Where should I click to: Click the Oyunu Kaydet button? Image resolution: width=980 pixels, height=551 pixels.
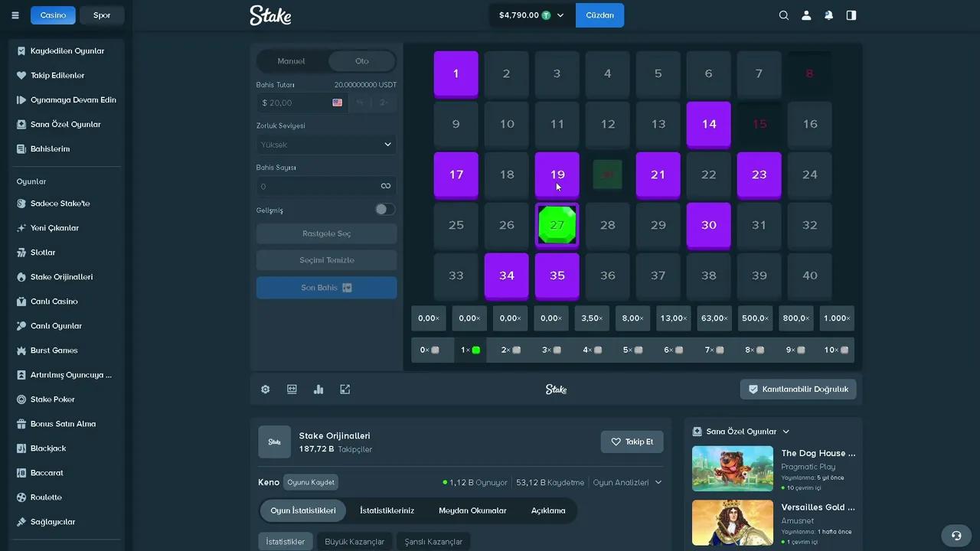311,483
